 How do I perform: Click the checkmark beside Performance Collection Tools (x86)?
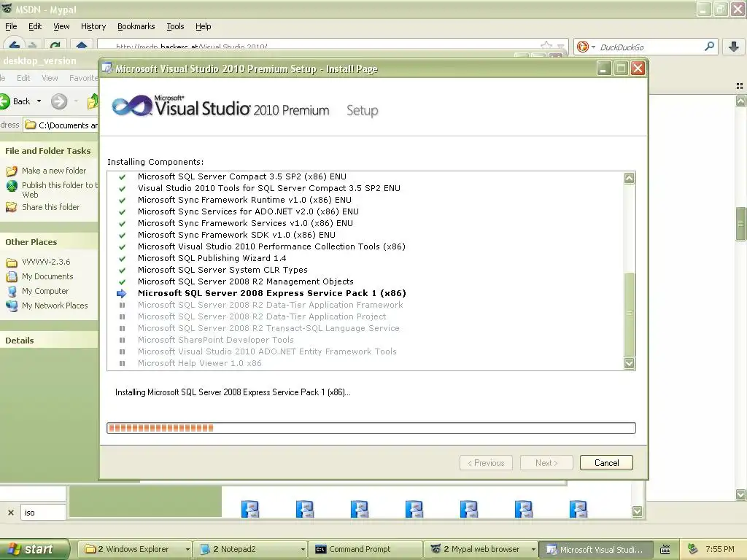coord(122,246)
